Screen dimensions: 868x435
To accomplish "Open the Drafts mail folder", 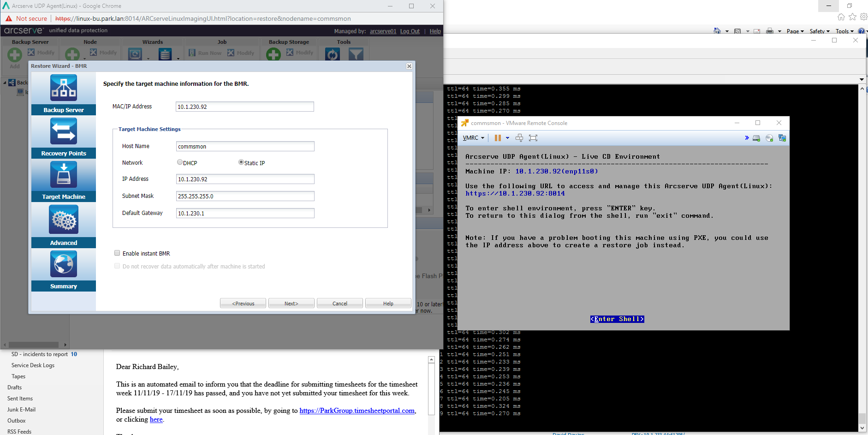I will [x=14, y=387].
